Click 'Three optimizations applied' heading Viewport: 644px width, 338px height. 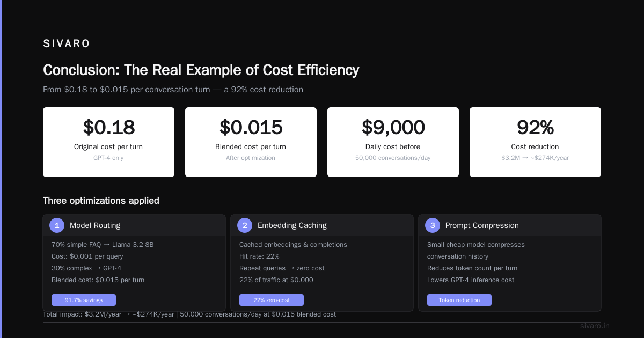(x=101, y=201)
